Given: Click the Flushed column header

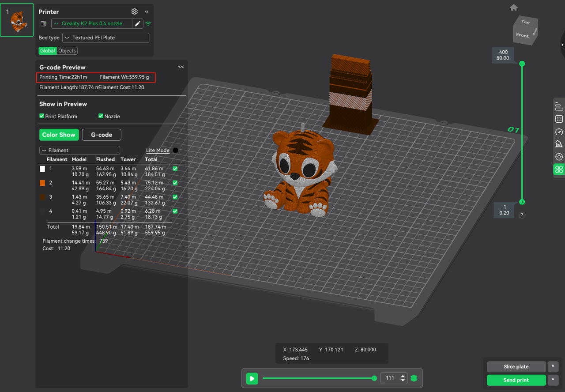Looking at the screenshot, I should (105, 159).
